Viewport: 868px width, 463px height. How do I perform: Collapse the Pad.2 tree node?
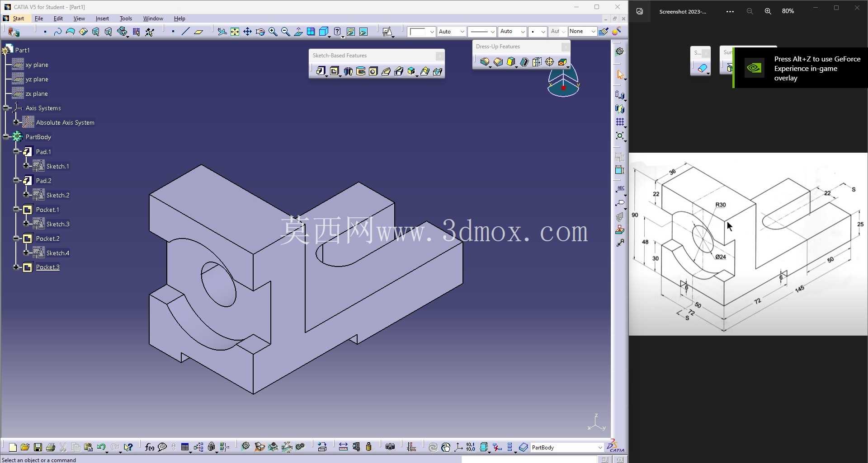[x=16, y=180]
